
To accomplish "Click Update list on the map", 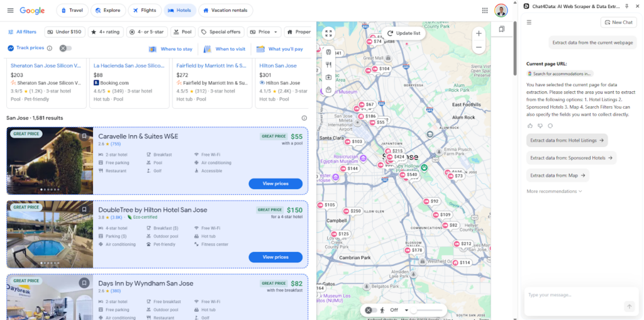I will (x=403, y=33).
